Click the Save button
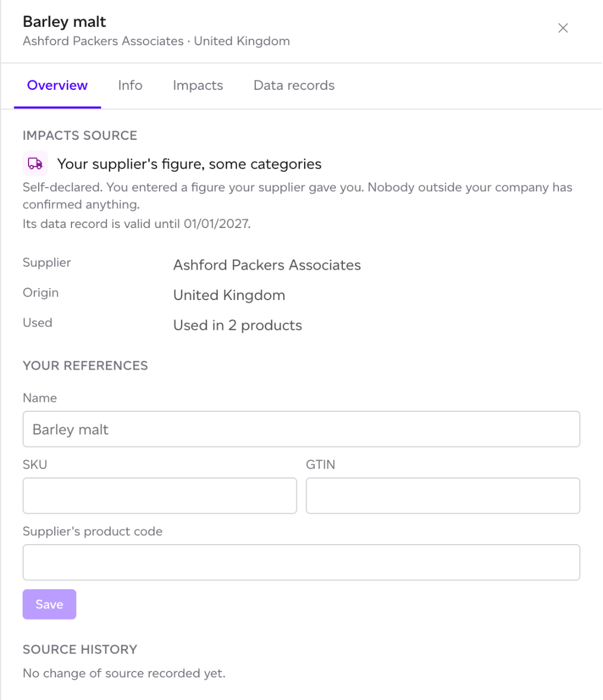Viewport: 603px width, 700px height. click(x=49, y=604)
